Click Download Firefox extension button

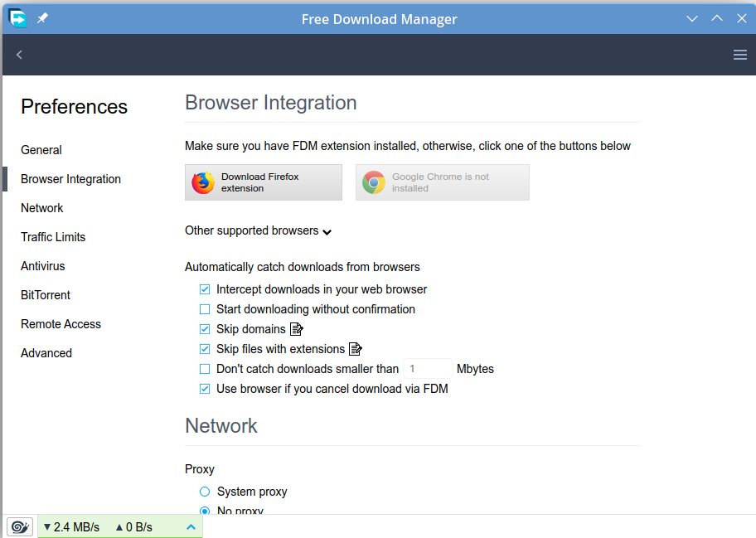pos(264,182)
